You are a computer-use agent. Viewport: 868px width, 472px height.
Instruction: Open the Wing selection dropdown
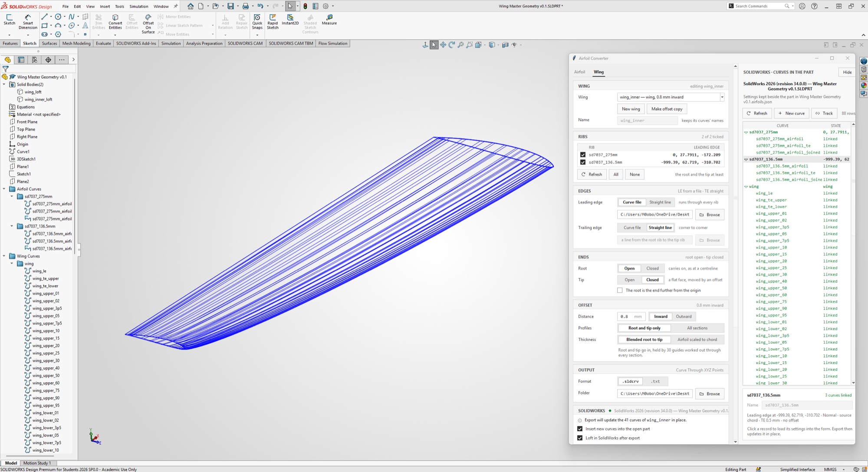pyautogui.click(x=722, y=97)
